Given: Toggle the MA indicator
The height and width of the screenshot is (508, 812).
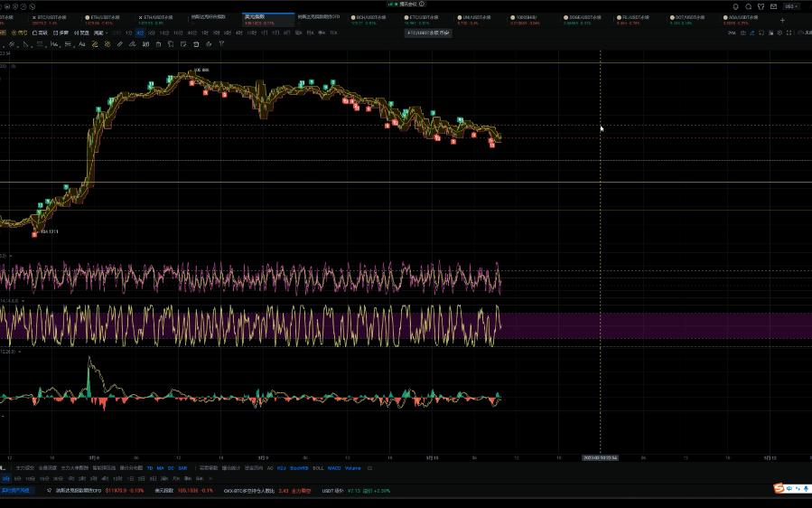Looking at the screenshot, I should [x=160, y=468].
